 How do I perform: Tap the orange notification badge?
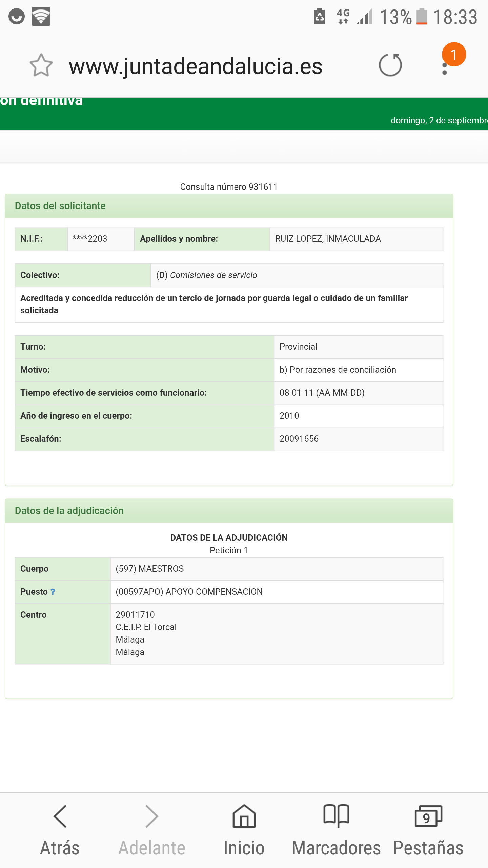click(454, 54)
